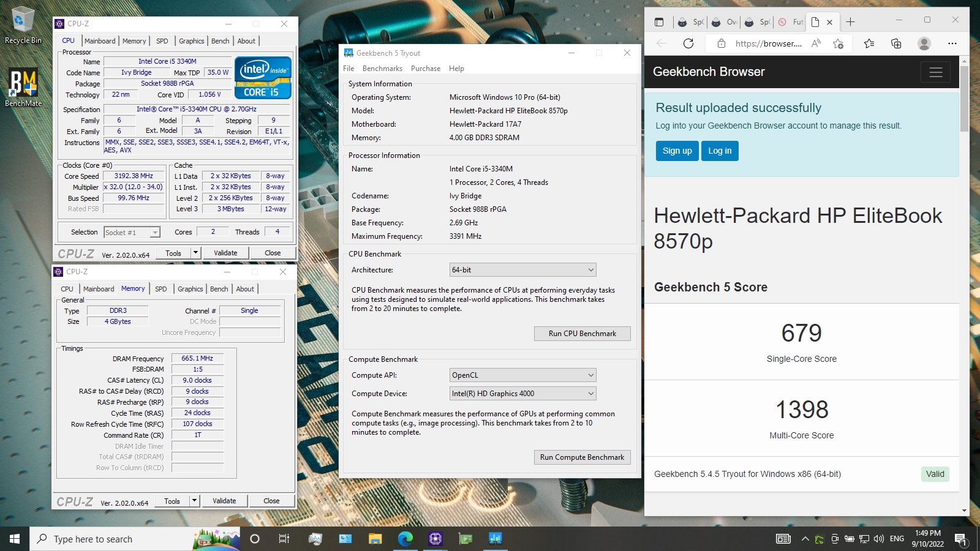Click the refresh icon in Edge
The image size is (980, 551).
(688, 43)
